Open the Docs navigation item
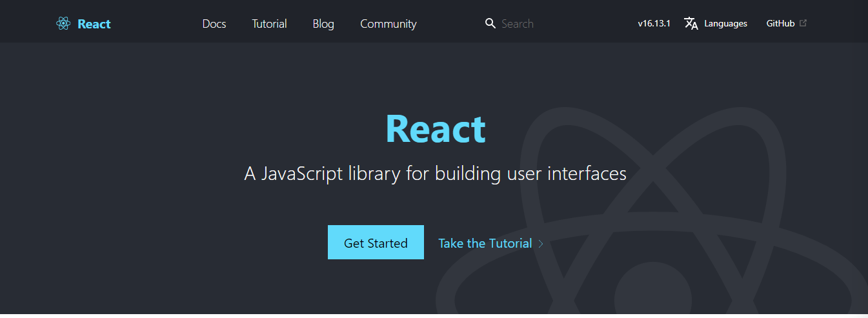 [x=214, y=24]
